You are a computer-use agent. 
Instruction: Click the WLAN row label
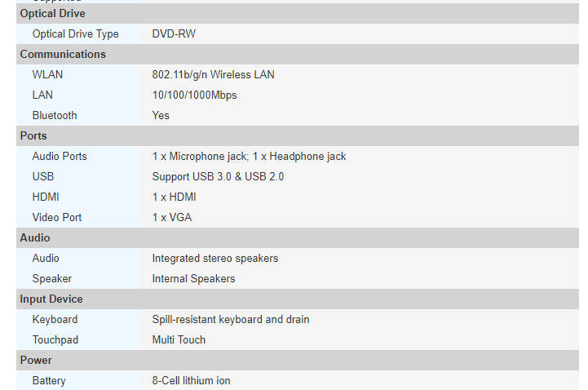[x=47, y=75]
